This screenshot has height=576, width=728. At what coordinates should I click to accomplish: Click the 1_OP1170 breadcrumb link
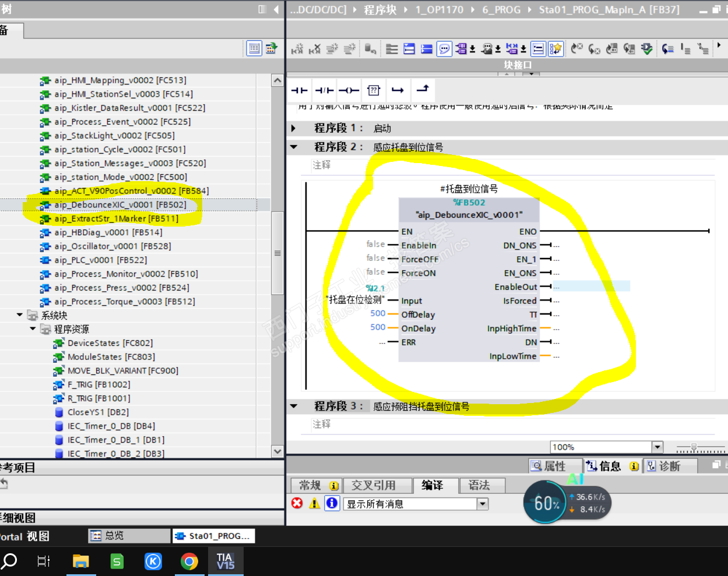tap(439, 10)
